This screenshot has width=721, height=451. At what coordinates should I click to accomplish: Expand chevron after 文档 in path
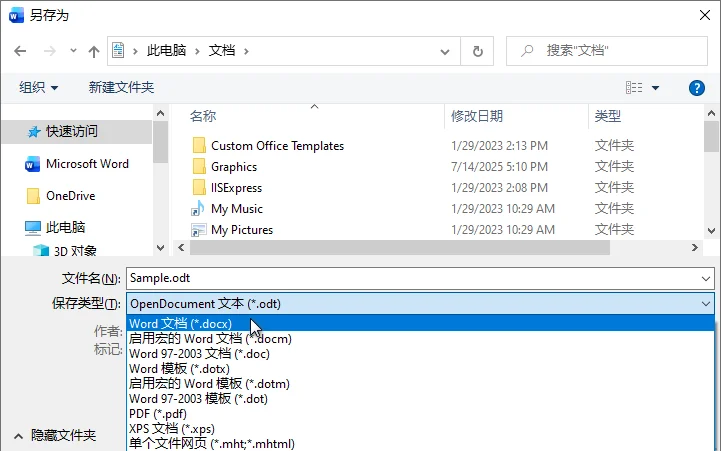tap(246, 51)
